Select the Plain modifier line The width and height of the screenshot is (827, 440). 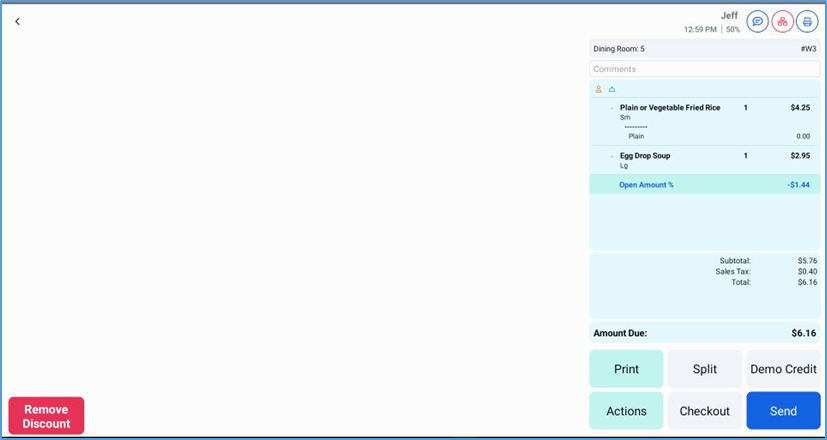(x=636, y=136)
